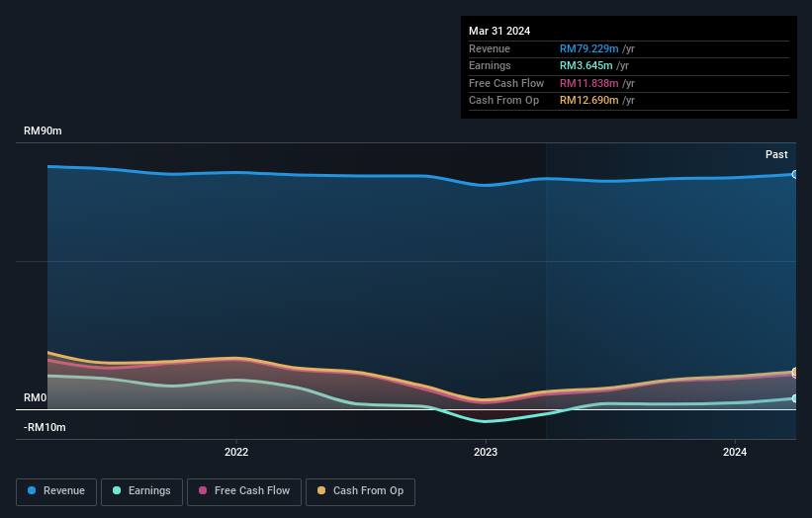Click the Earnings row label in tooltip
Viewport: 812px width, 518px height.
tap(490, 65)
